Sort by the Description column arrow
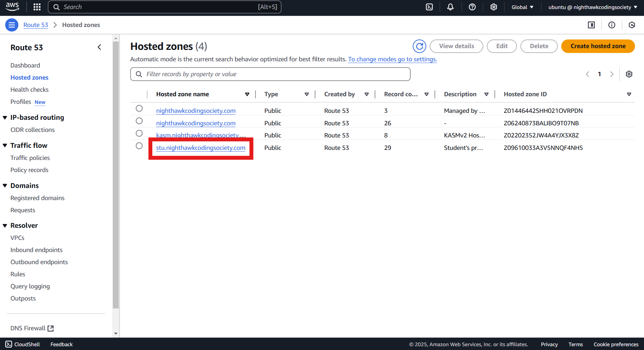This screenshot has width=644, height=350. tap(486, 94)
